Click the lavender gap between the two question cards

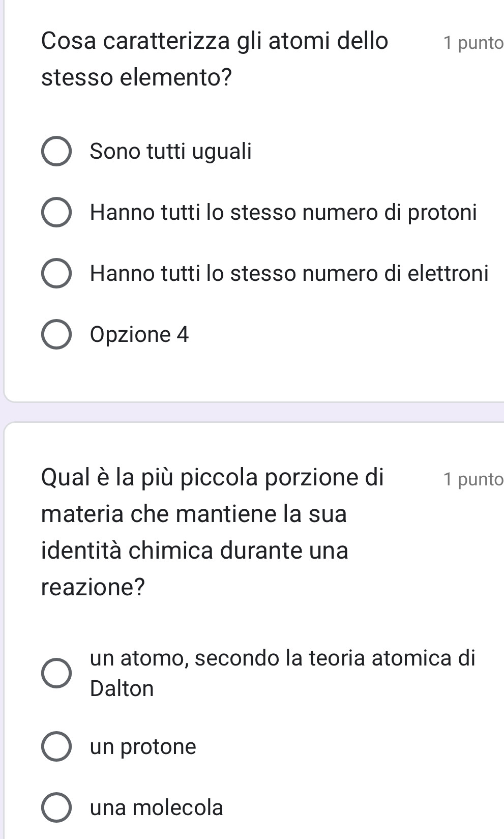(254, 412)
